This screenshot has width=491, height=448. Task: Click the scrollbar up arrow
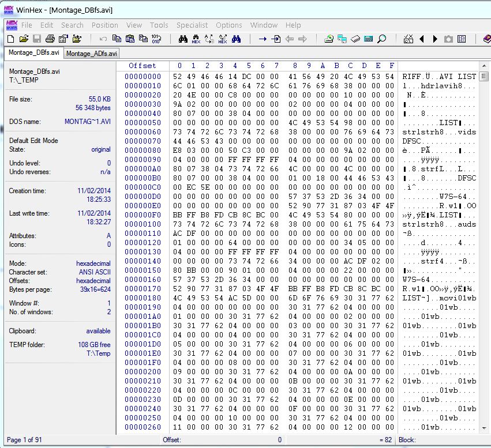(x=484, y=66)
